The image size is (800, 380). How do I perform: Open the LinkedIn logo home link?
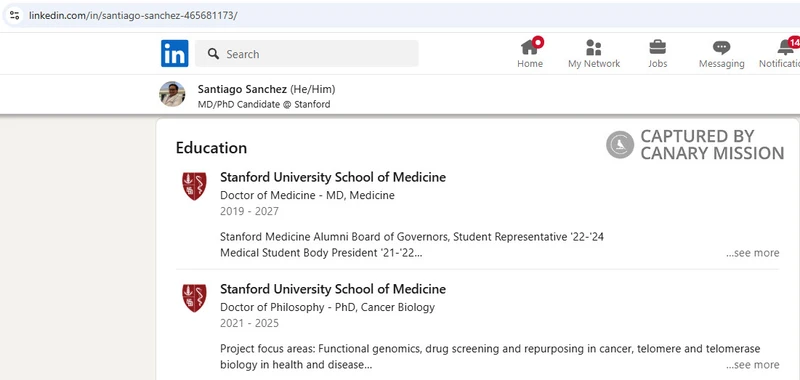(x=174, y=54)
